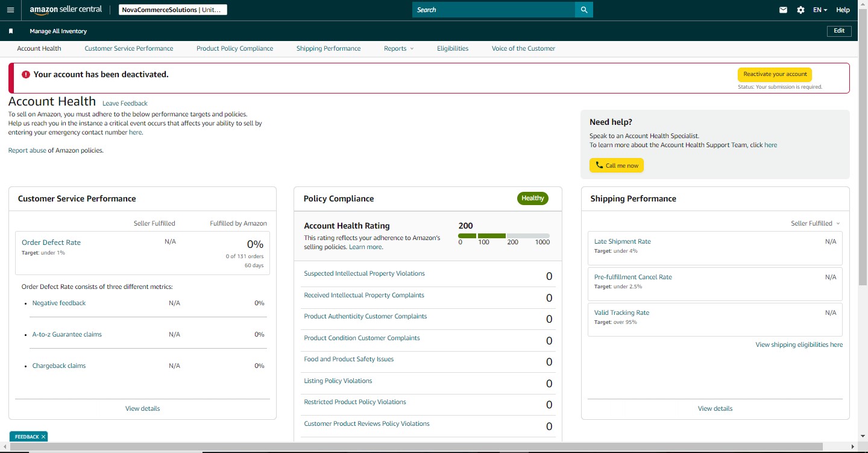
Task: Click the Leave Feedback link
Action: (x=125, y=103)
